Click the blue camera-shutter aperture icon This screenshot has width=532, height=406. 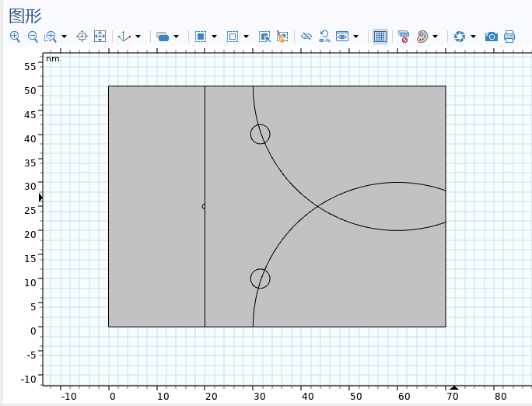(x=460, y=37)
